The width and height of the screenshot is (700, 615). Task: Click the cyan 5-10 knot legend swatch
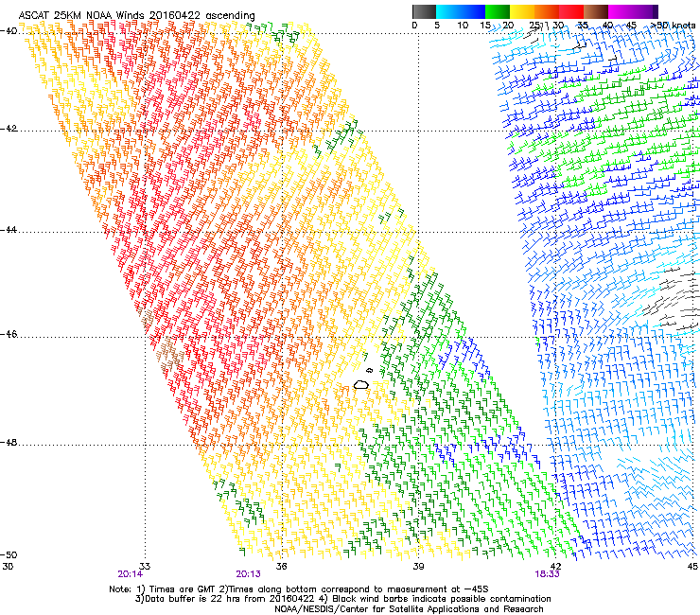click(448, 11)
